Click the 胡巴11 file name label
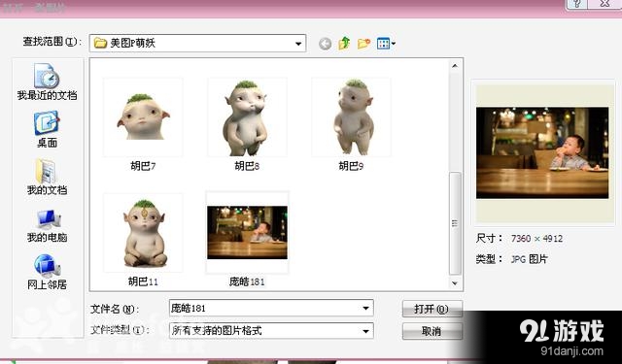622x364 pixels. pyautogui.click(x=143, y=281)
